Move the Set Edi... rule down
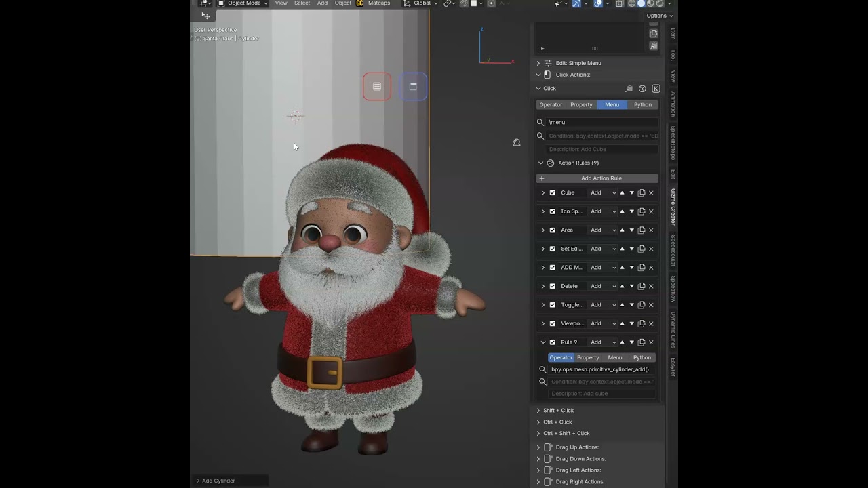The image size is (868, 488). (x=631, y=249)
